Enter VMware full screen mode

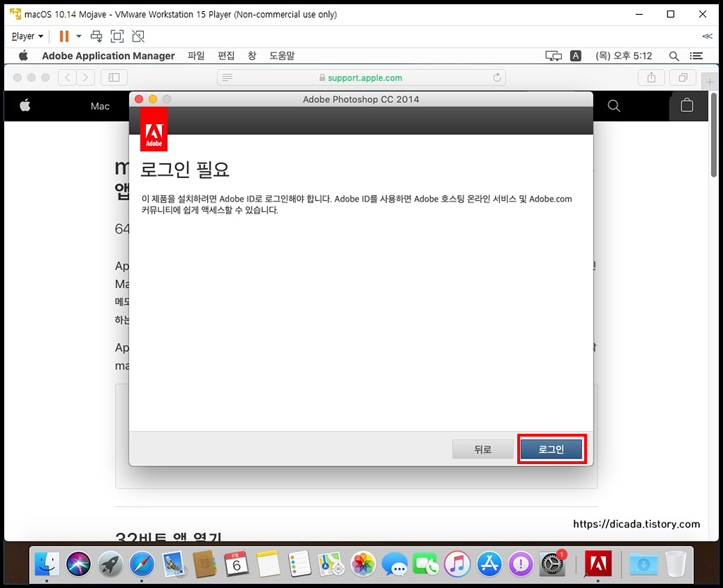pyautogui.click(x=117, y=36)
